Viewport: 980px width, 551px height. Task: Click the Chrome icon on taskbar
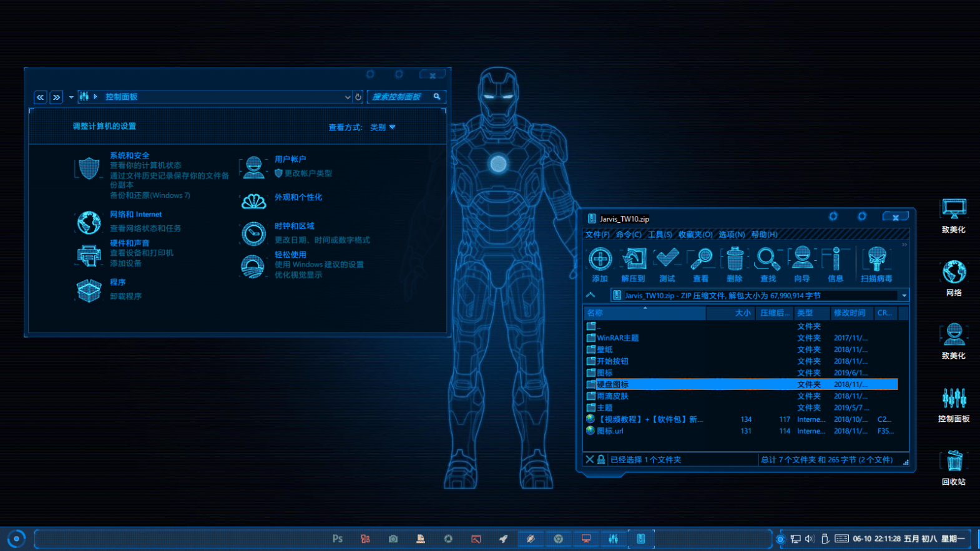[x=559, y=539]
